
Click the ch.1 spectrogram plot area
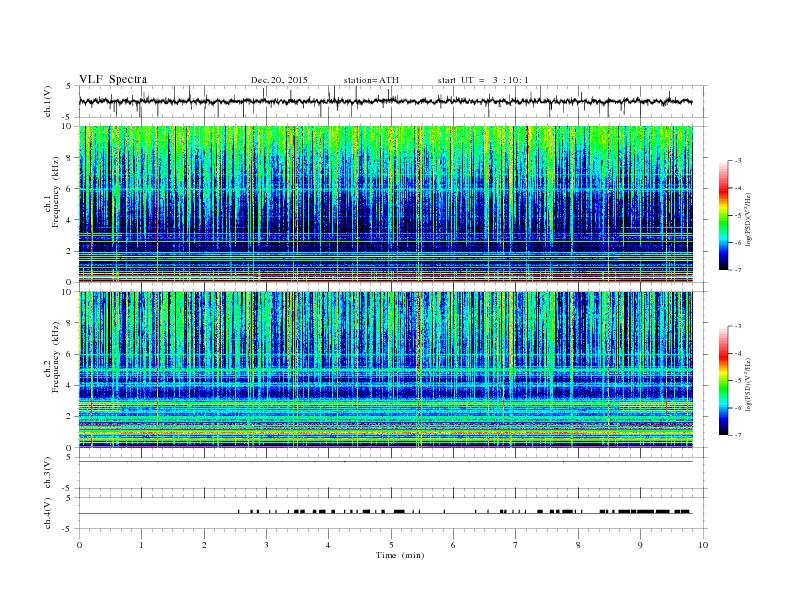[386, 204]
